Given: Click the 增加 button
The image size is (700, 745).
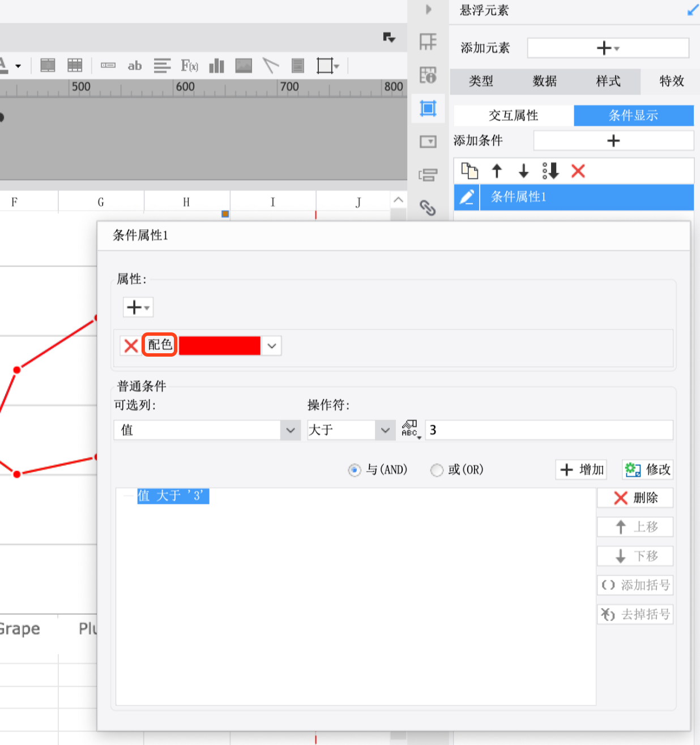Looking at the screenshot, I should (582, 469).
